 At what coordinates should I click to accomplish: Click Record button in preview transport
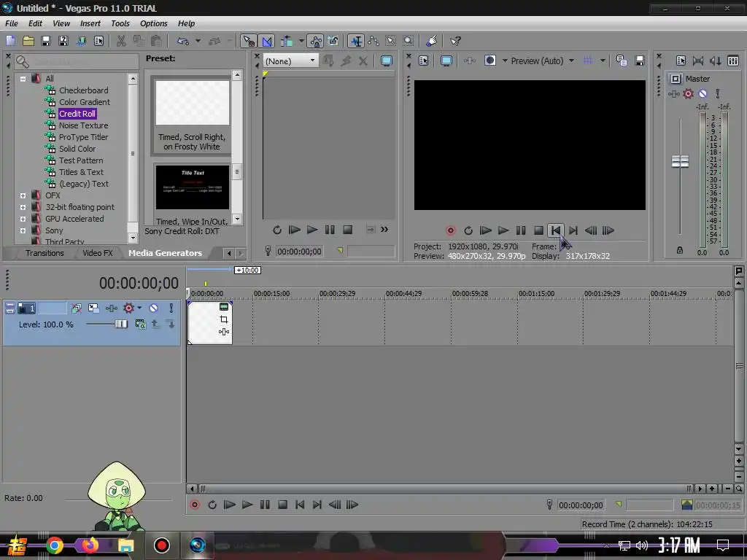pos(450,230)
